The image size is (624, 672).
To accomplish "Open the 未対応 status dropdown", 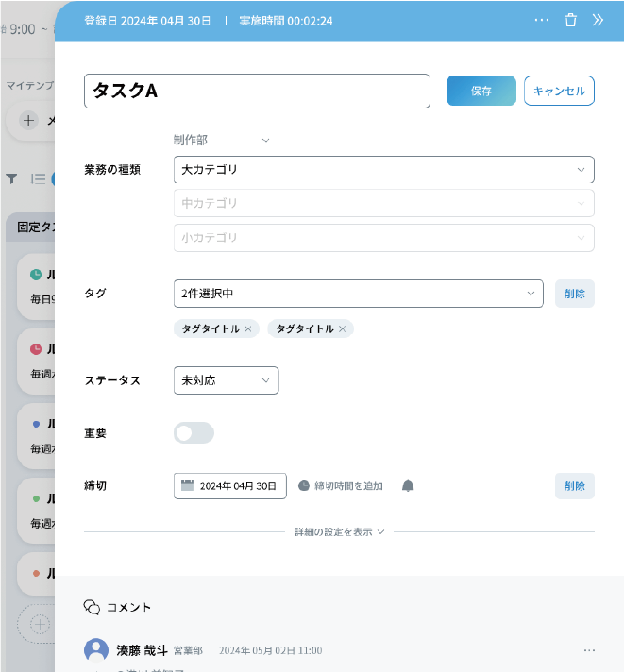I will [226, 380].
